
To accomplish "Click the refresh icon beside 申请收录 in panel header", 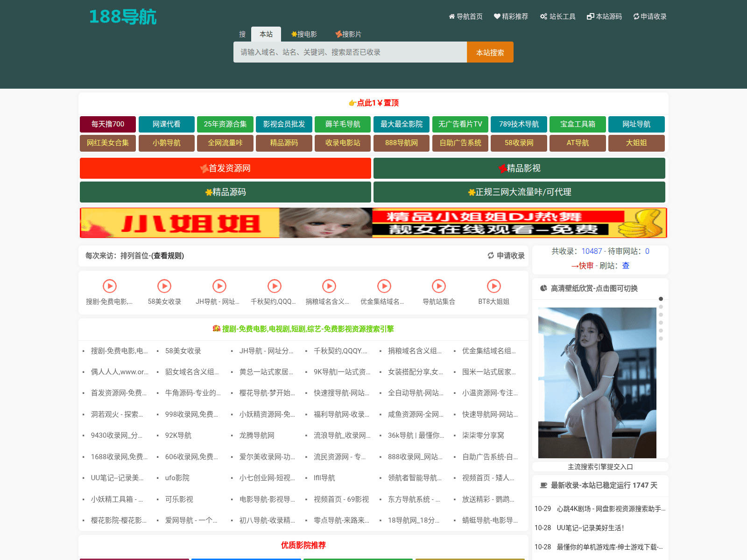I will 491,256.
